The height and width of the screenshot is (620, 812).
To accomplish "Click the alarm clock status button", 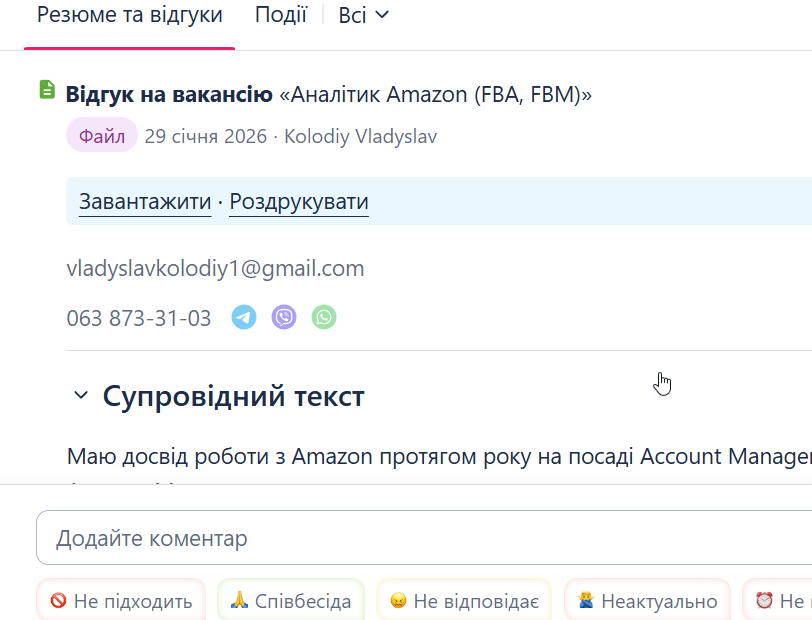I will point(778,601).
